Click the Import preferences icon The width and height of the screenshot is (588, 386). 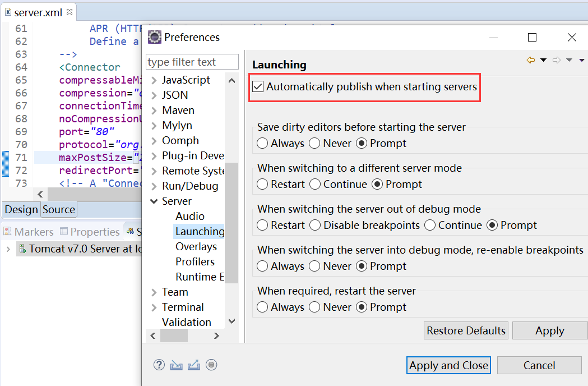pyautogui.click(x=177, y=365)
